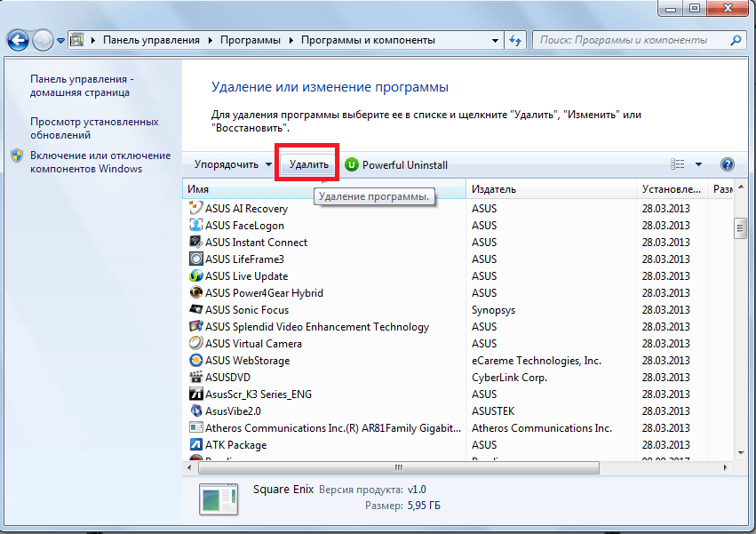Open the Упорядочить menu
This screenshot has height=534, width=756.
(233, 164)
